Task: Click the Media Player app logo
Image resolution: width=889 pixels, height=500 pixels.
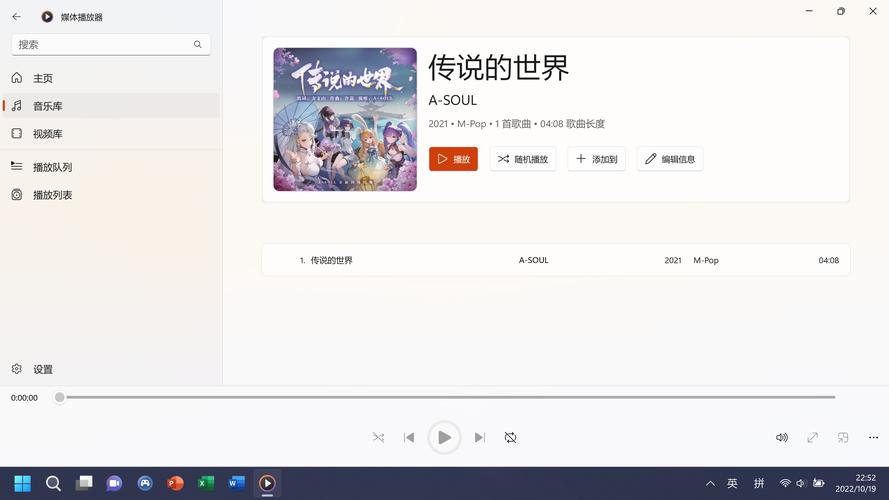Action: coord(47,17)
